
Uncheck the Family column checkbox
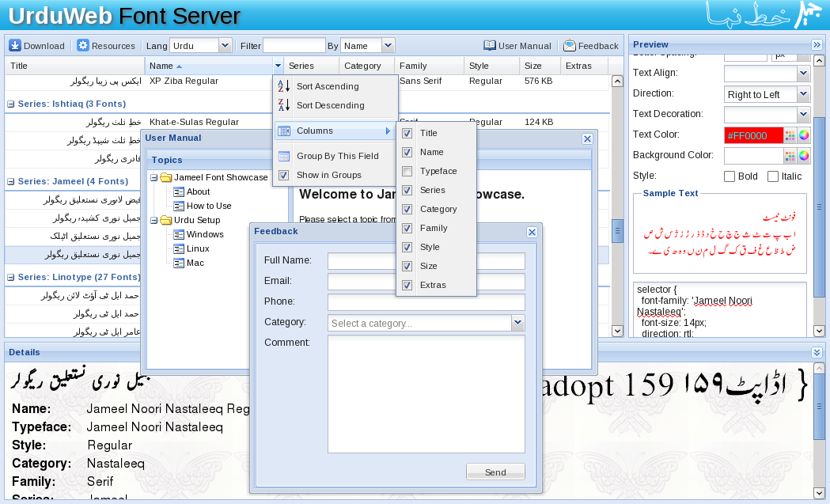[x=407, y=228]
